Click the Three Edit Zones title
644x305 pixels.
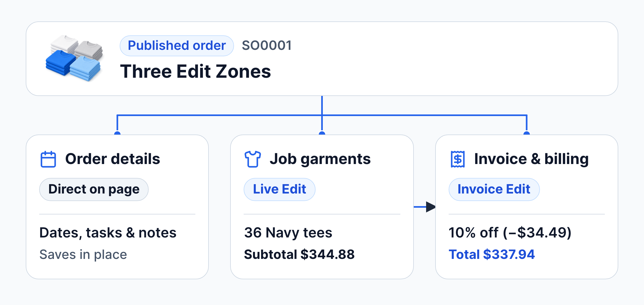tap(195, 72)
